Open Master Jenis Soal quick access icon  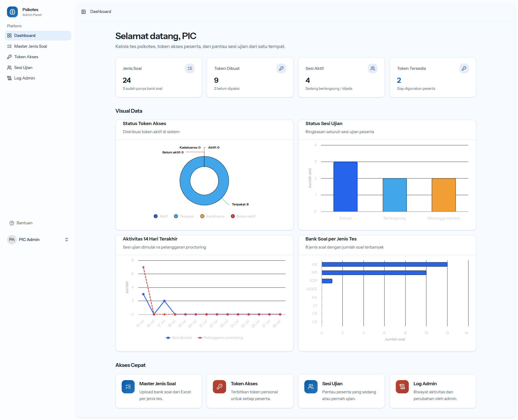click(x=128, y=387)
